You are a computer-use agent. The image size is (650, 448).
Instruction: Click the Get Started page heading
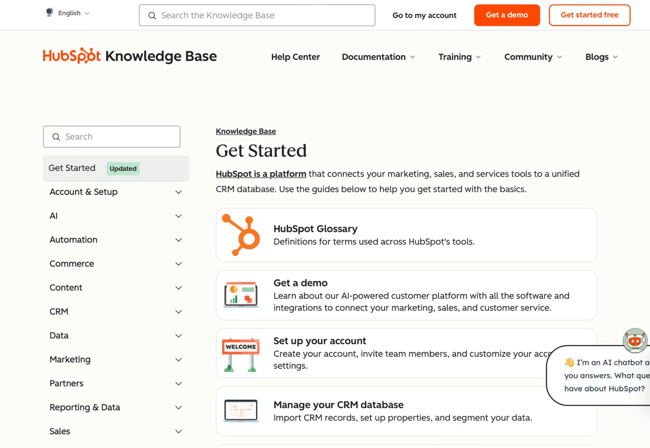pos(261,151)
